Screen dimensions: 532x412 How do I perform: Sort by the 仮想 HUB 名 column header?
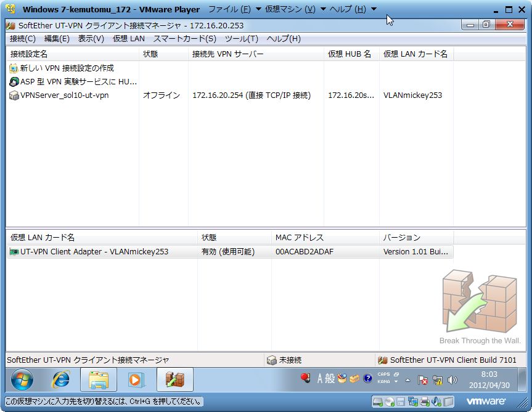tap(351, 54)
